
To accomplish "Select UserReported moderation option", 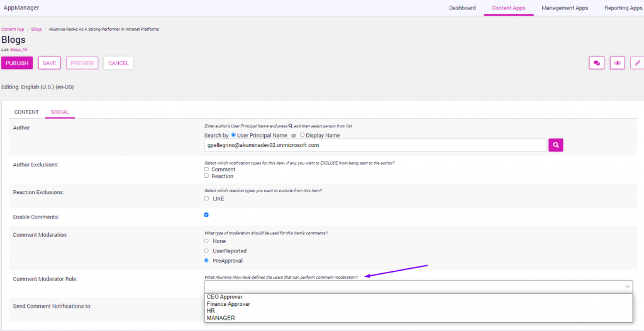I will coord(207,251).
